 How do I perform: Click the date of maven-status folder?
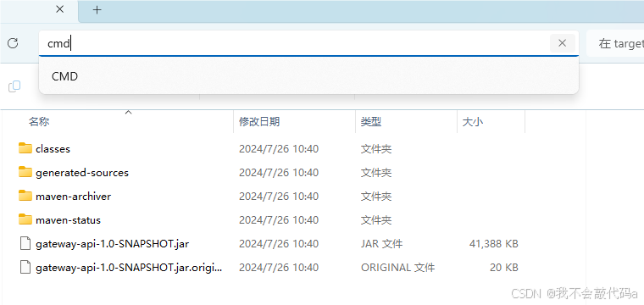pyautogui.click(x=279, y=220)
